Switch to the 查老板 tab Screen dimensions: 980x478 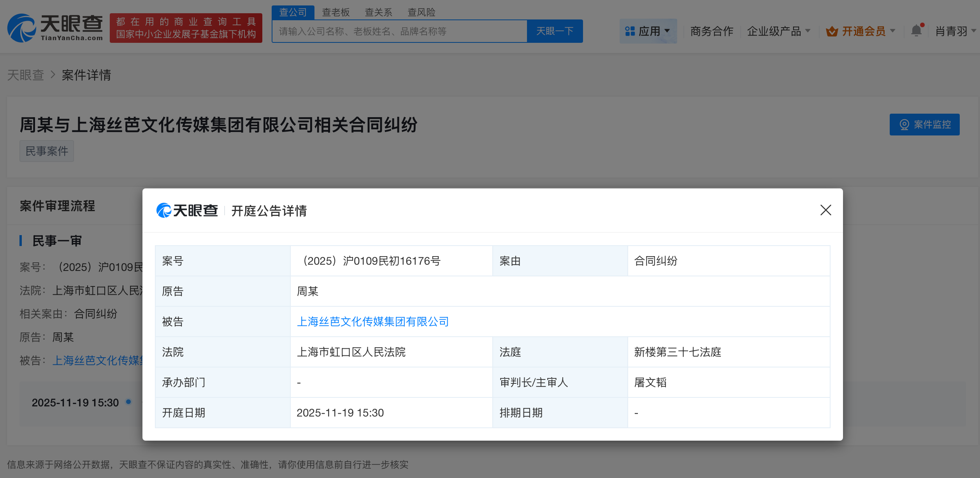point(335,12)
